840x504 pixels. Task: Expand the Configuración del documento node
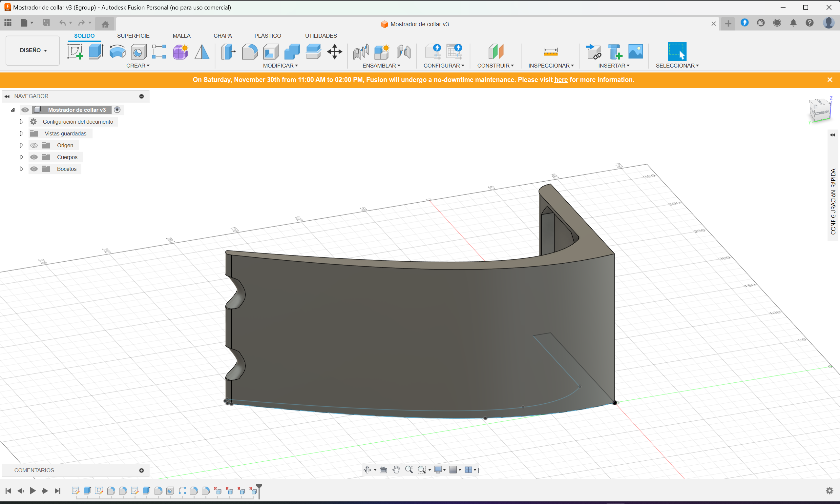pyautogui.click(x=21, y=122)
